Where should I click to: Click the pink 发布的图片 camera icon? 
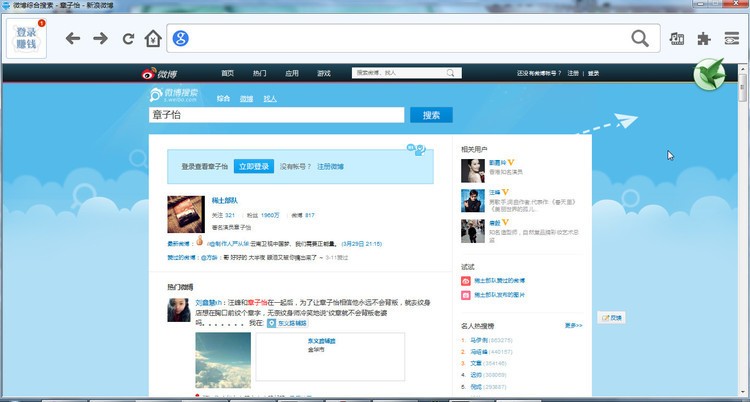point(466,295)
